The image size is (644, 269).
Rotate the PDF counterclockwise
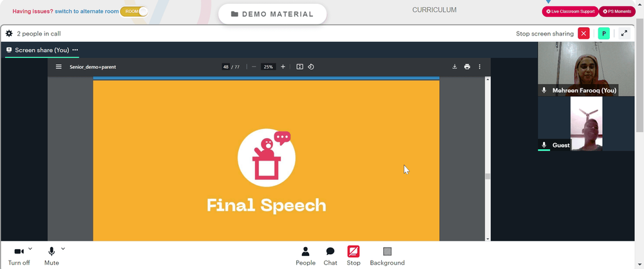(311, 66)
